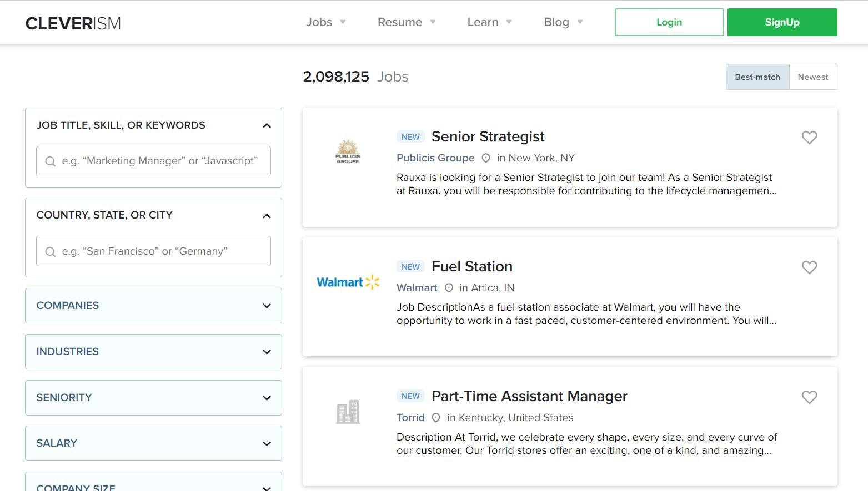Click location pin icon next to New York, NY
This screenshot has width=868, height=491.
coord(486,158)
